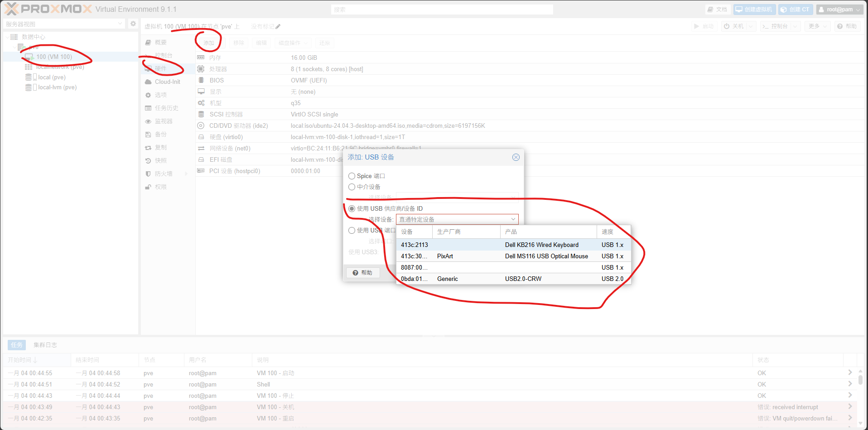Close the Add USB Device dialog
The image size is (868, 430).
click(x=516, y=157)
